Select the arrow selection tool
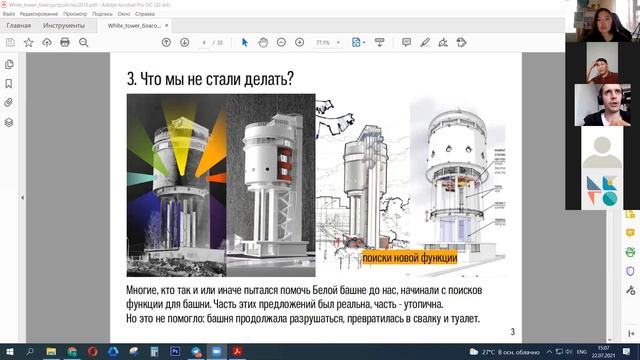640x360 pixels. 244,42
